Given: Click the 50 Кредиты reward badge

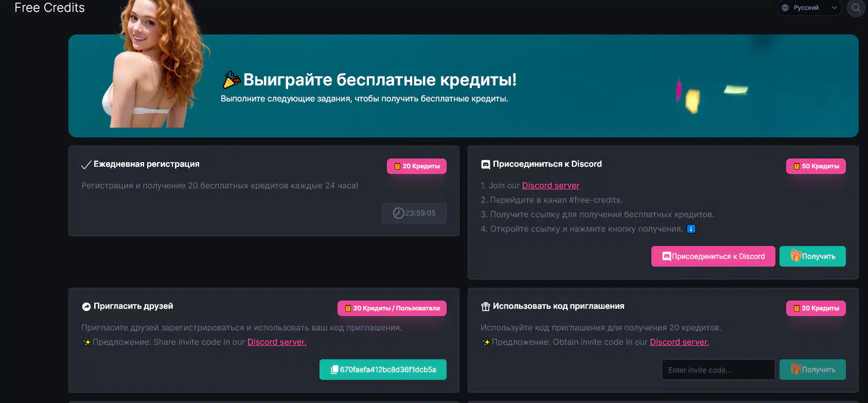Looking at the screenshot, I should pos(816,166).
